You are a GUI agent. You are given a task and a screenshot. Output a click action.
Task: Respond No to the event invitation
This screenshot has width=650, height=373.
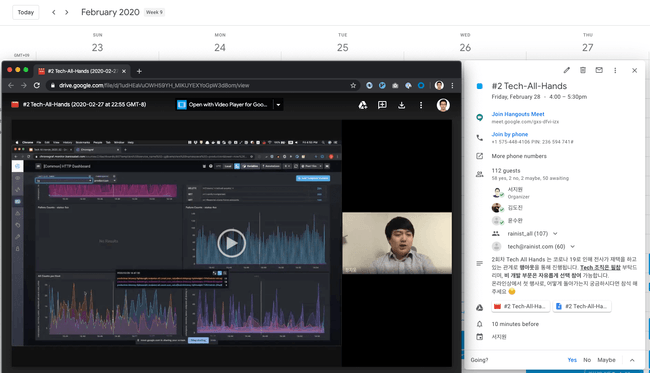(587, 360)
